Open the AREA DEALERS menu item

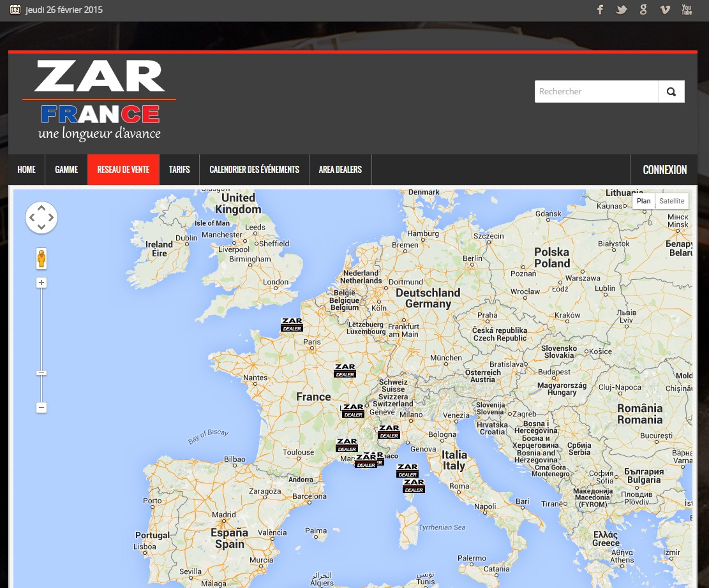(341, 170)
